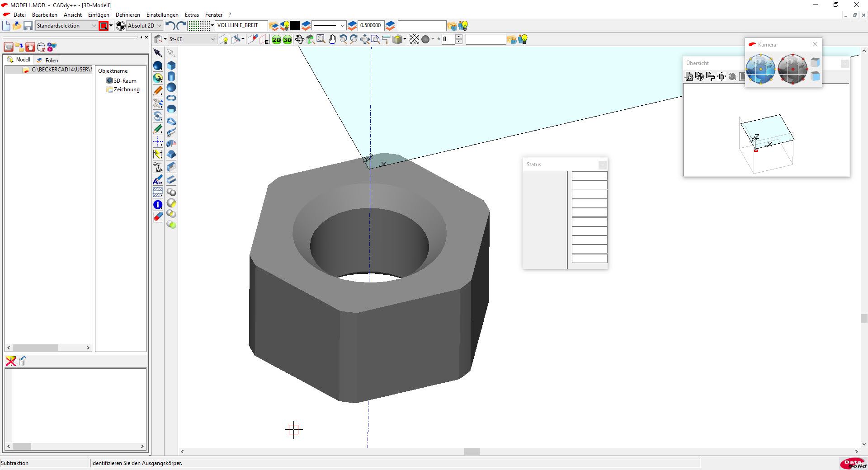Click the green pencil edit tool
This screenshot has width=868, height=470.
(157, 129)
